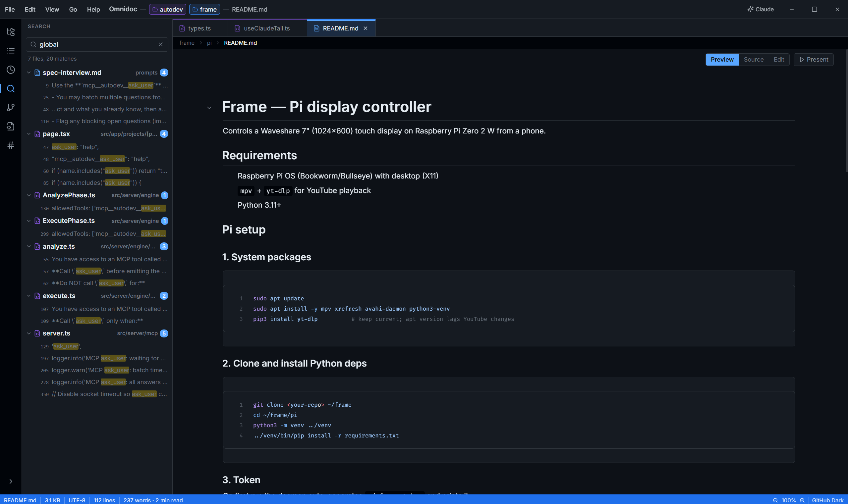
Task: Clear the search query with the X icon
Action: click(x=161, y=44)
